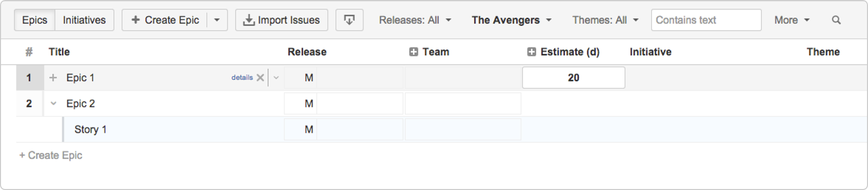Screen dimensions: 868x190
Task: Collapse Epic 2 using its chevron
Action: click(53, 103)
